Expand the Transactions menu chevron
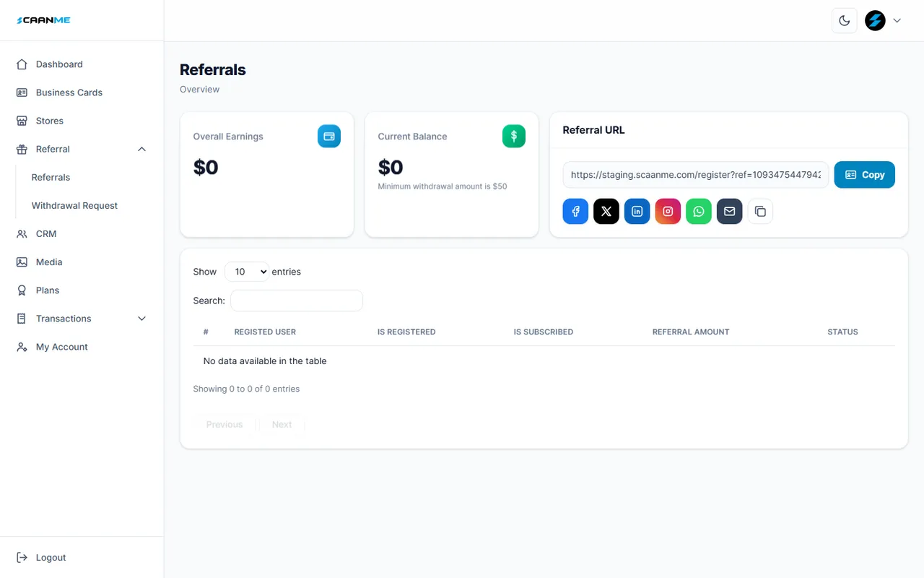Viewport: 924px width, 578px height. point(141,319)
